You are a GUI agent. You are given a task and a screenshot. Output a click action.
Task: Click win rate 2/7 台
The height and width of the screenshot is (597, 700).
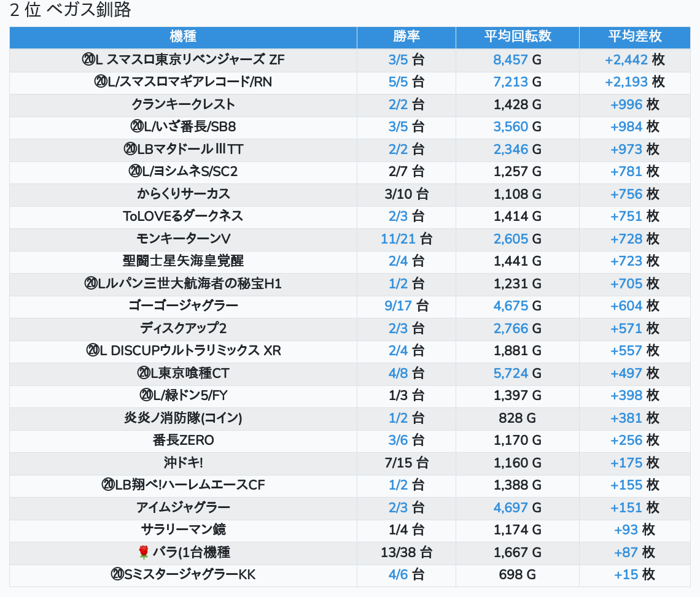click(406, 171)
